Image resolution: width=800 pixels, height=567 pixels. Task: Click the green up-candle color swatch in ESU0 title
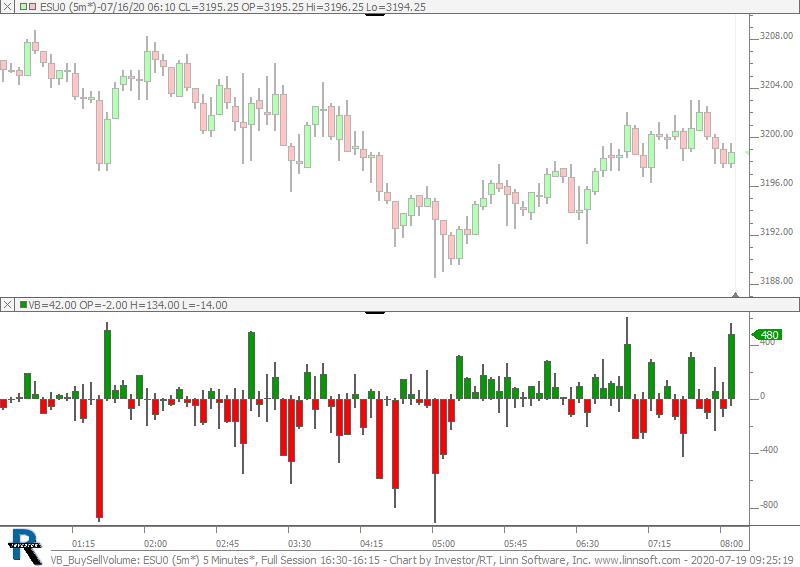23,7
